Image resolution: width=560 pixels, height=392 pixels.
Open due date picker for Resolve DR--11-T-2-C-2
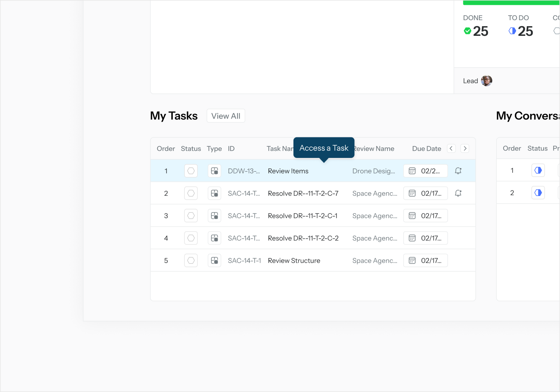pyautogui.click(x=425, y=238)
